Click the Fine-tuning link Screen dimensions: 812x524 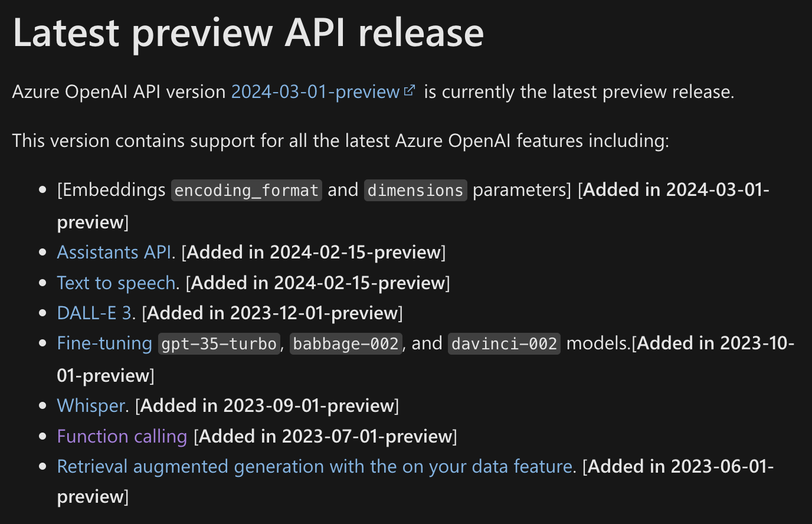pyautogui.click(x=104, y=343)
